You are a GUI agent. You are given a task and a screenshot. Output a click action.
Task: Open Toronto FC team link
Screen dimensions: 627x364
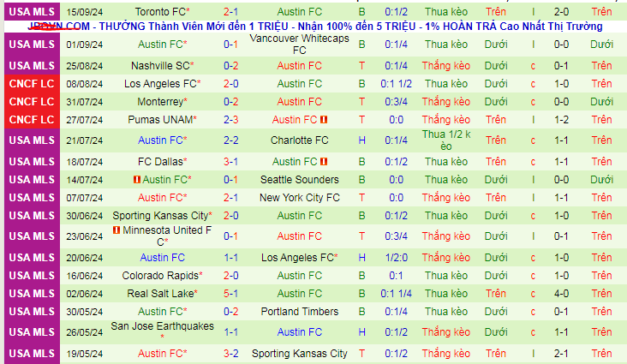click(162, 12)
